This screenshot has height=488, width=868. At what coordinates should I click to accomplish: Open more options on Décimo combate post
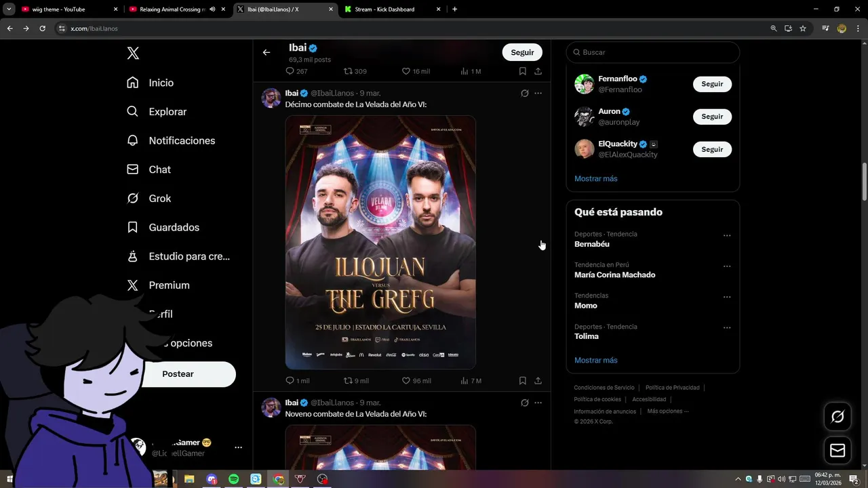pyautogui.click(x=538, y=93)
